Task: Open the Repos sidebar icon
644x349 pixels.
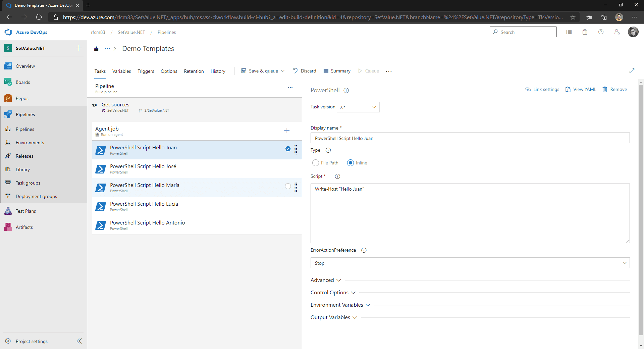Action: click(8, 98)
